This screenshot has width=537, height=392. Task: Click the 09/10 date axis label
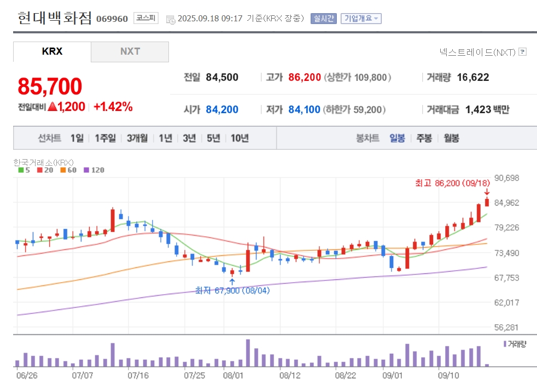tap(448, 376)
